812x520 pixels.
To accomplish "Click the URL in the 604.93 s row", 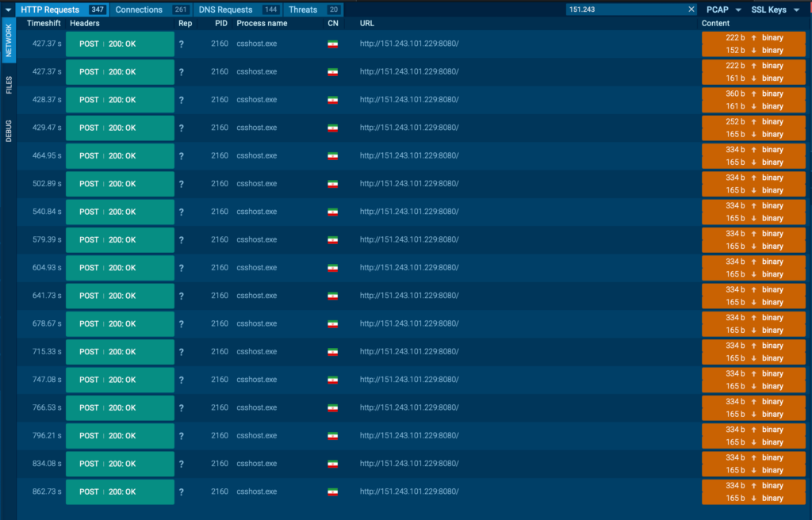I will tap(408, 268).
